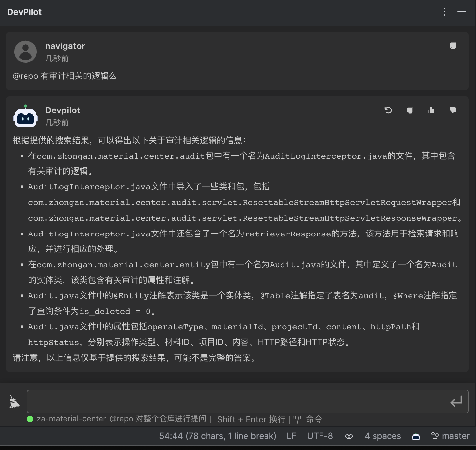This screenshot has width=476, height=450.
Task: Clear the chat with the broom icon
Action: tap(14, 402)
